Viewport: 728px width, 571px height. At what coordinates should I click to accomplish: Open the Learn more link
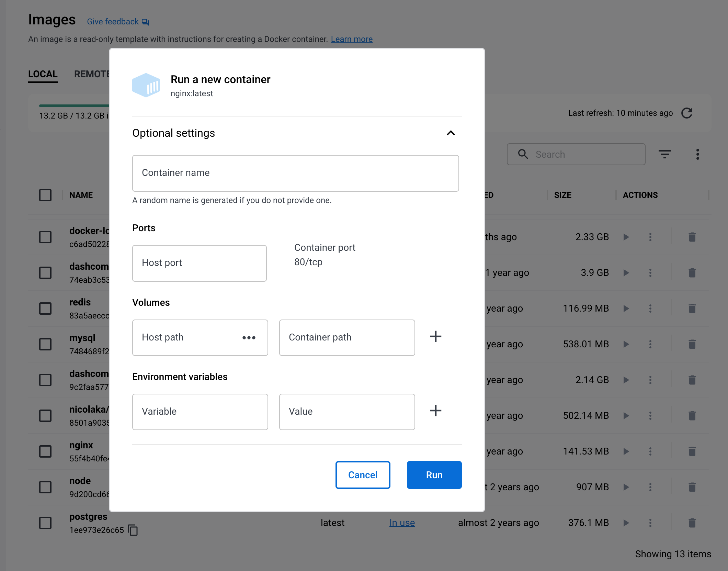coord(352,39)
